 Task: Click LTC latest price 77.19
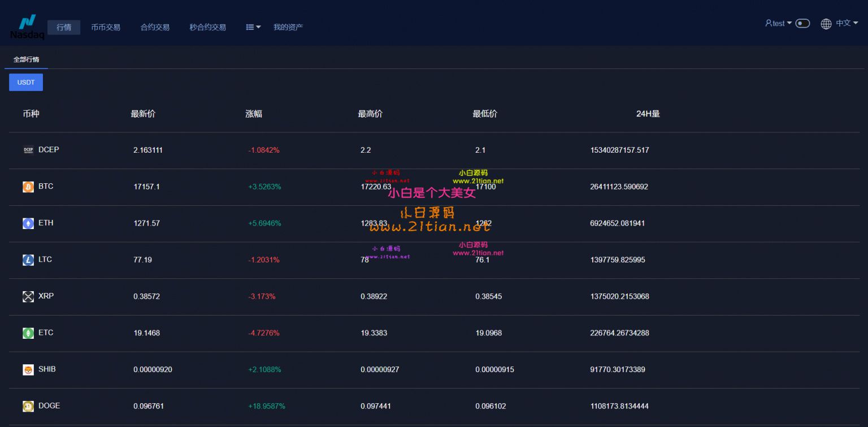[x=142, y=260]
